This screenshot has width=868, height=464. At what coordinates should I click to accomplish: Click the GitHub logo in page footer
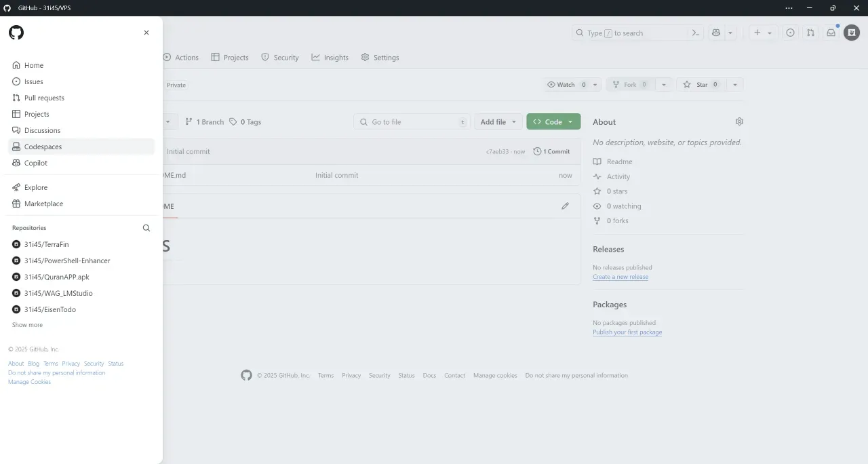[246, 375]
